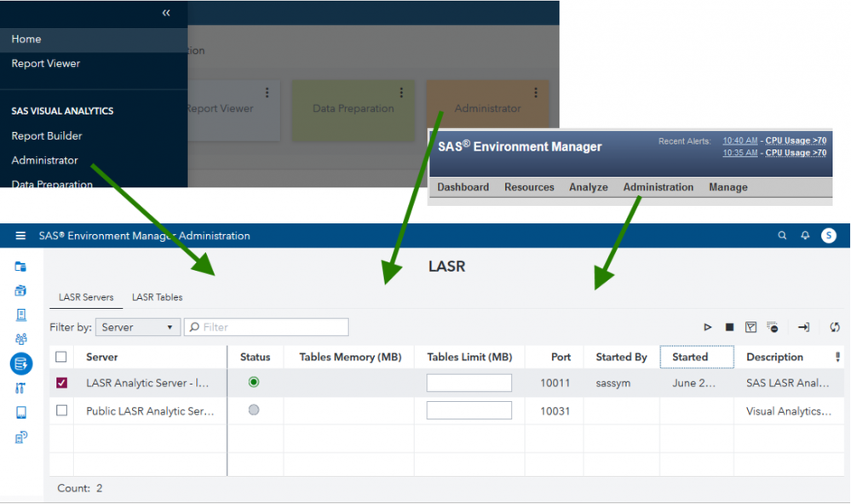Open the Mobile Devices tablet icon in sidebar
The image size is (851, 504).
click(x=20, y=412)
